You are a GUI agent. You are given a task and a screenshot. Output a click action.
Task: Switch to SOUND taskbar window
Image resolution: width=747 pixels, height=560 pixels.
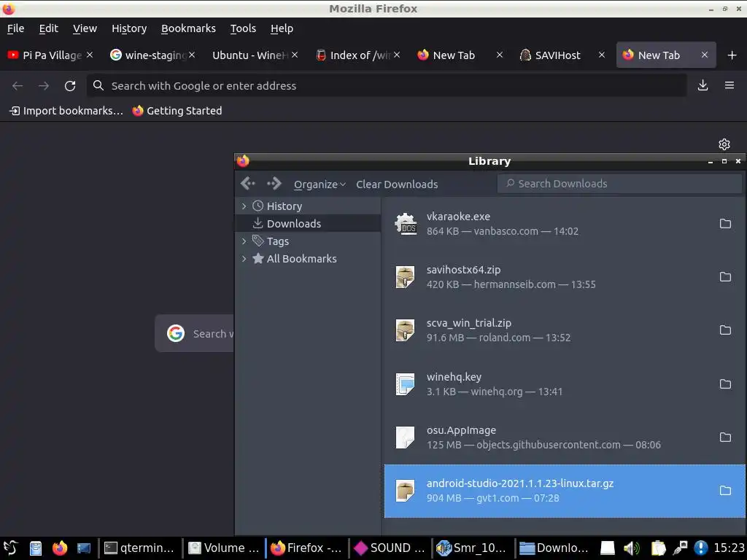390,548
